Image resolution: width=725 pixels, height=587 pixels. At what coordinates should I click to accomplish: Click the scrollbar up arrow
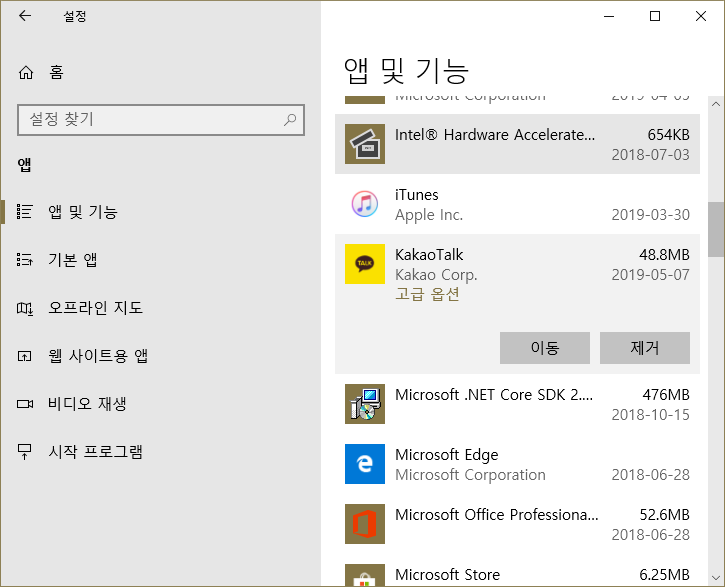coord(716,104)
